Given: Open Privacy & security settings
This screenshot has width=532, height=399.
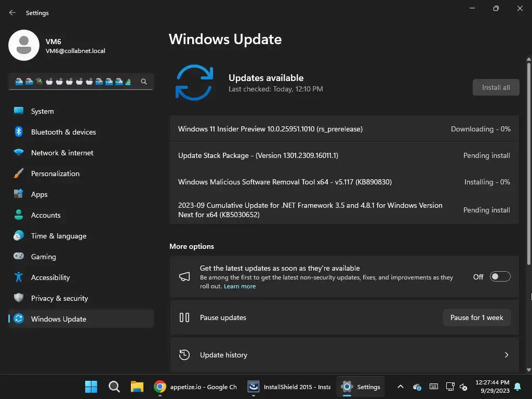Looking at the screenshot, I should coord(81,298).
